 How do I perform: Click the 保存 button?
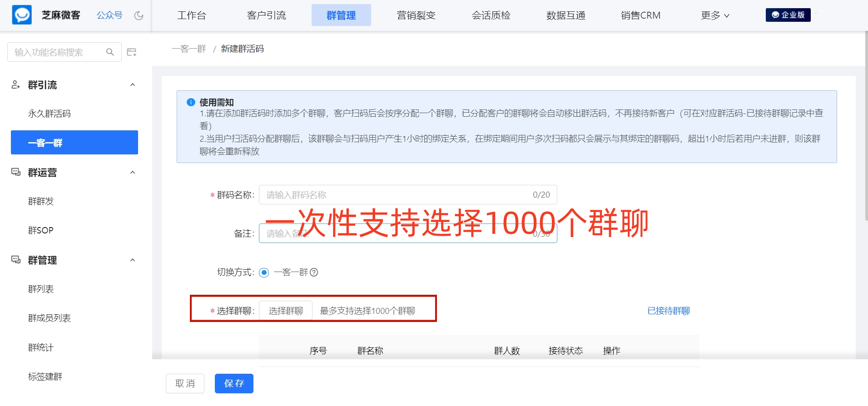pyautogui.click(x=234, y=383)
